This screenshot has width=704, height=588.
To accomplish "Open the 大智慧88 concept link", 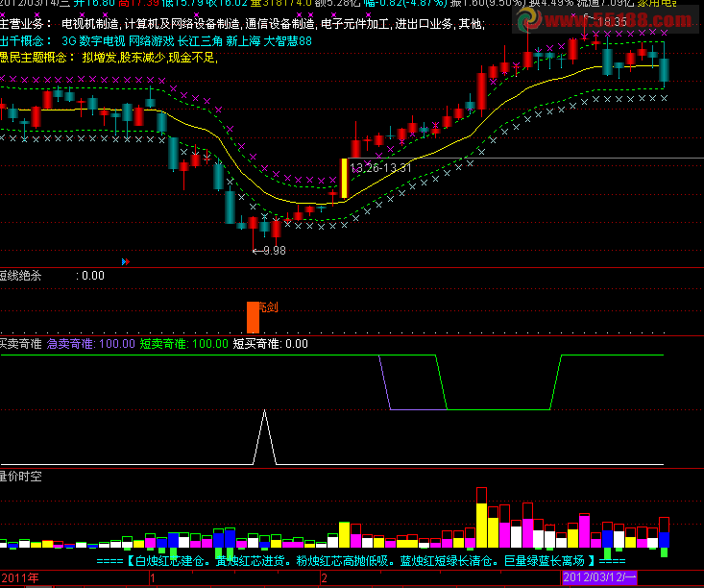I will pyautogui.click(x=287, y=41).
